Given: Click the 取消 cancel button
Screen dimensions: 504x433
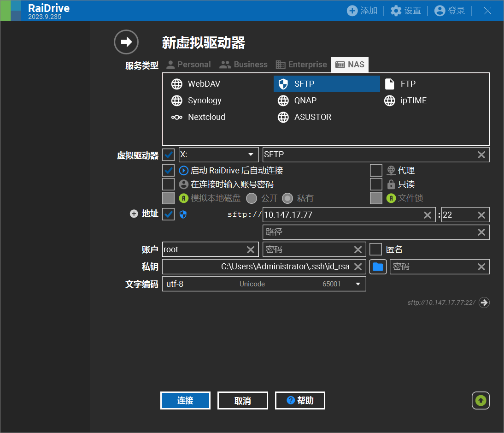Looking at the screenshot, I should point(243,401).
